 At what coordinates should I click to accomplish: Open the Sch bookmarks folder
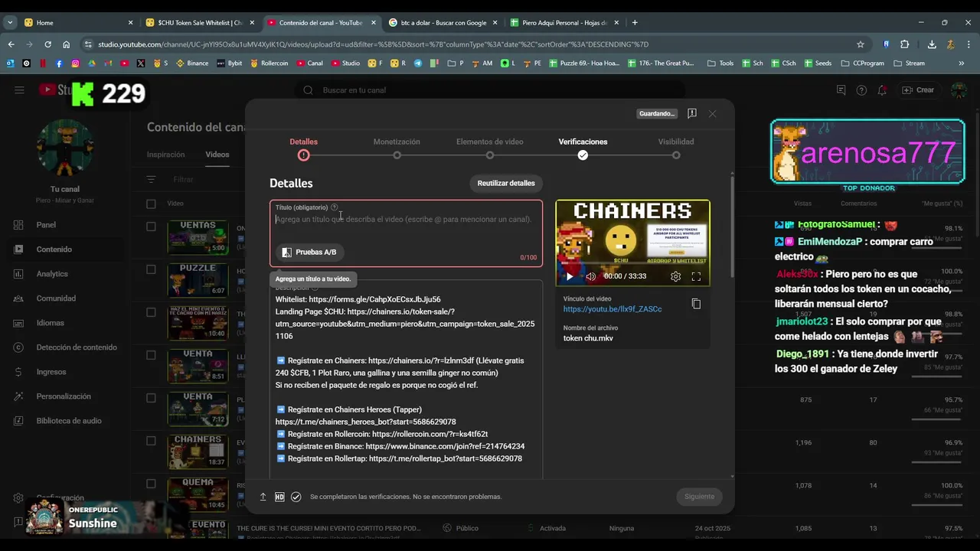coord(752,64)
